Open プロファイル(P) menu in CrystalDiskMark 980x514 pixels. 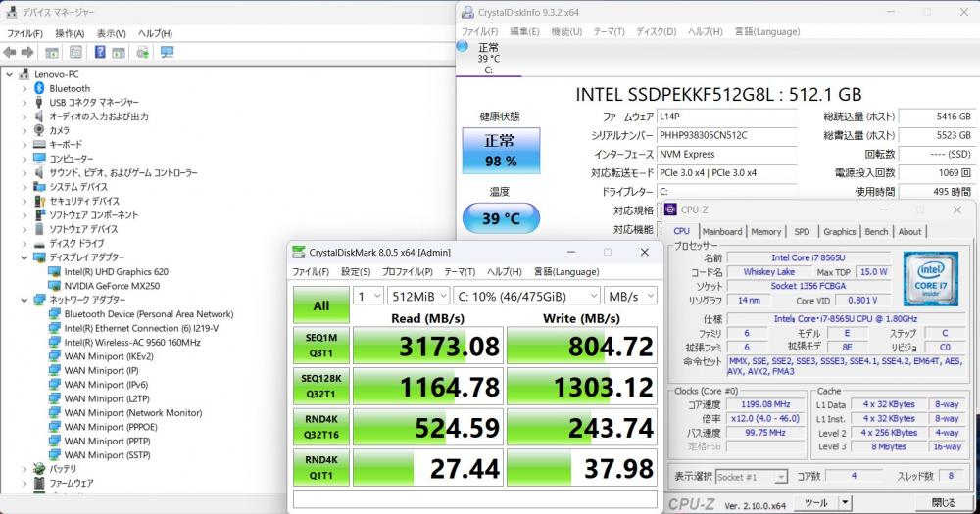(x=407, y=271)
